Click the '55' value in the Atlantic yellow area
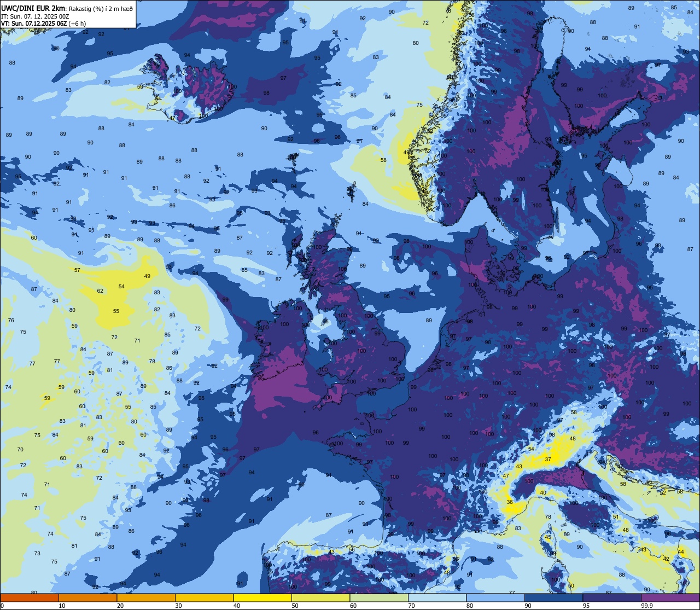The width and height of the screenshot is (700, 610). (116, 311)
